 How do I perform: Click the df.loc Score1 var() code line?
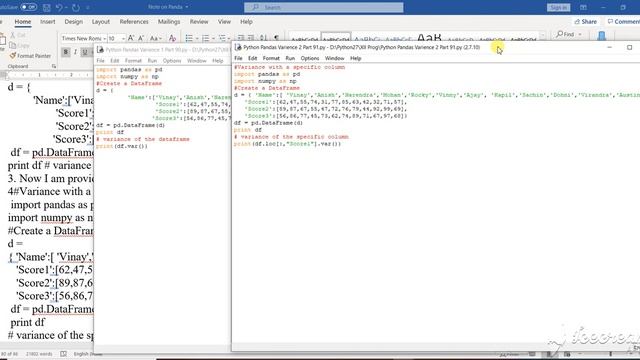click(x=287, y=144)
